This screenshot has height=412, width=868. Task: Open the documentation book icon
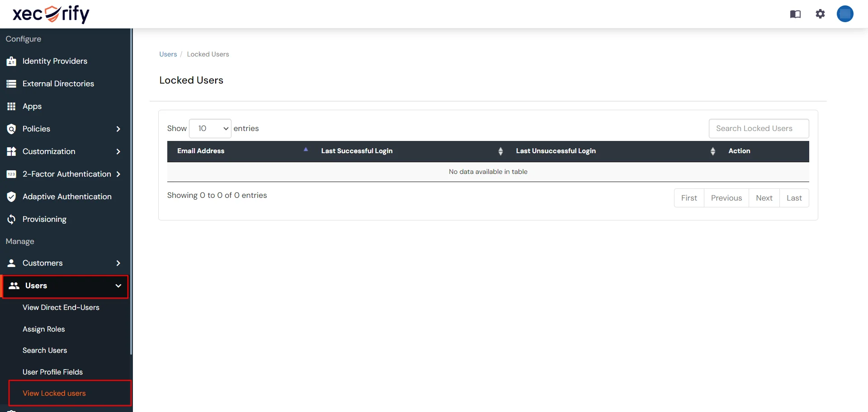795,14
